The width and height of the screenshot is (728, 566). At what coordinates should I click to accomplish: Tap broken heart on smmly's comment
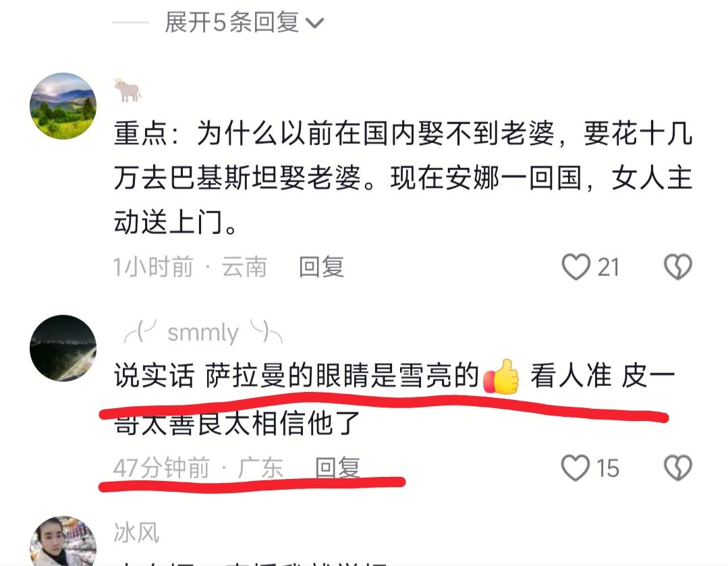(677, 468)
